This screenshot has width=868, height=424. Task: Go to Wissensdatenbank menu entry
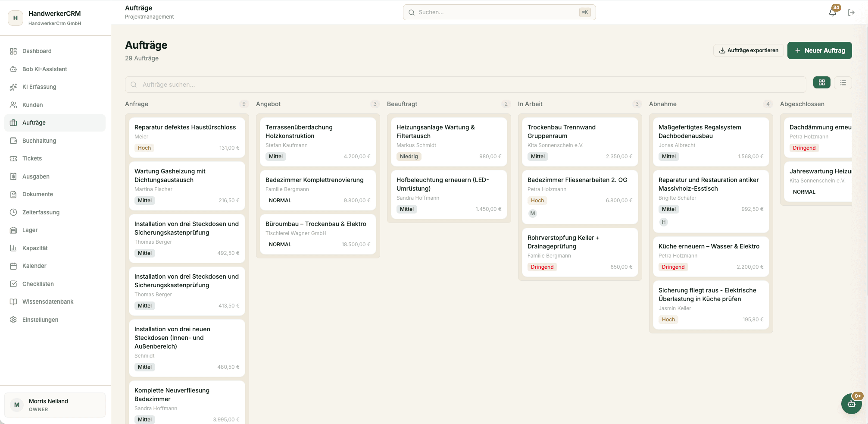click(x=55, y=302)
